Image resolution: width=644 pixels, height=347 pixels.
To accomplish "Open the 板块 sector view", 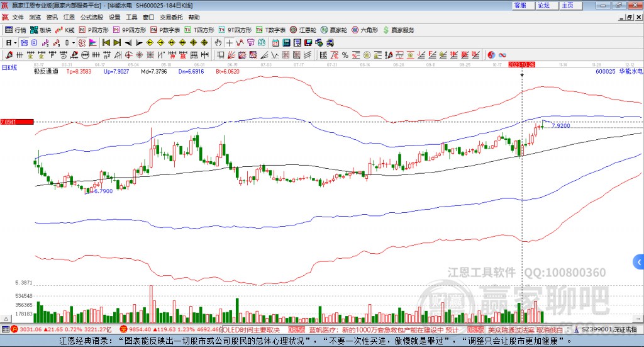I will click(40, 30).
